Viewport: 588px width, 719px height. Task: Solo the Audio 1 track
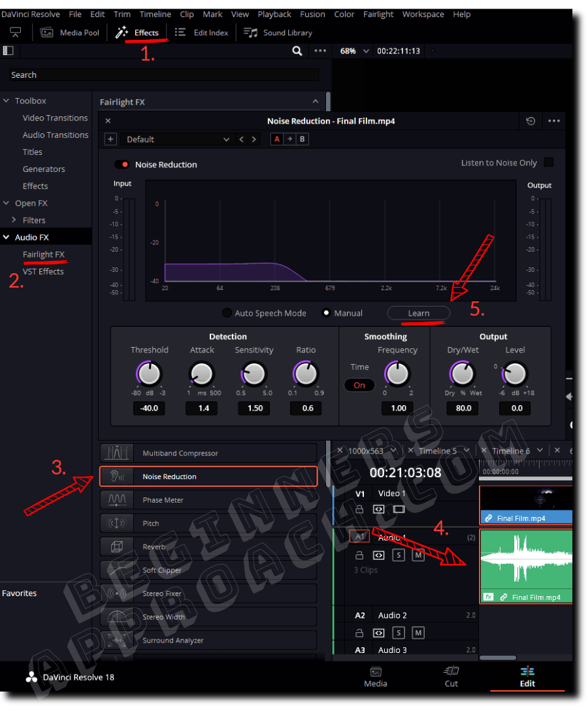point(398,555)
